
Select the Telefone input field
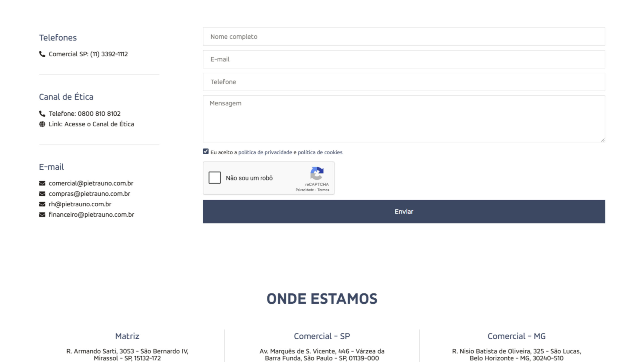404,82
